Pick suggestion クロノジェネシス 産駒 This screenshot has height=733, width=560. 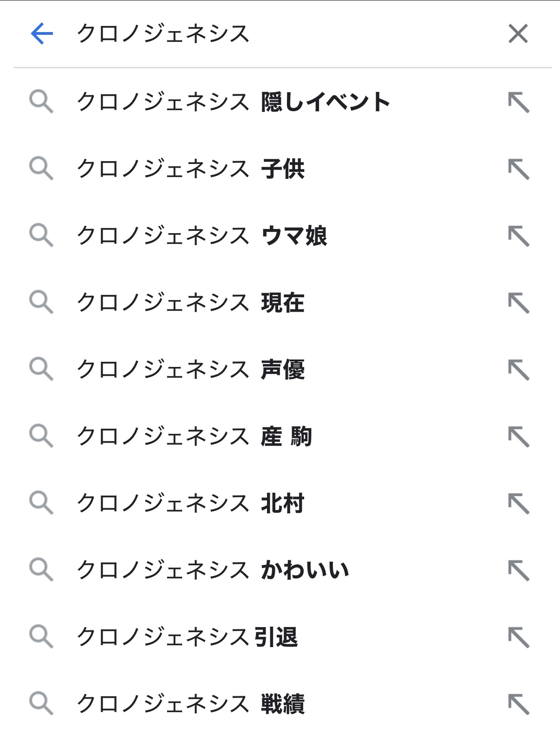coord(194,437)
